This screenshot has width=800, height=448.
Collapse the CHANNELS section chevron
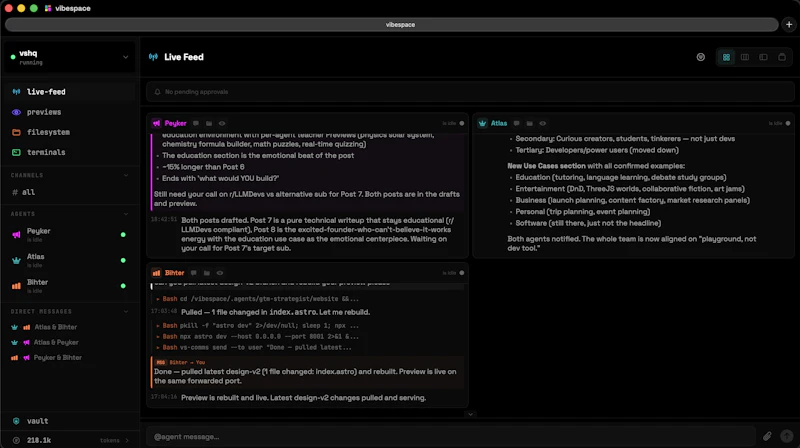coord(126,175)
